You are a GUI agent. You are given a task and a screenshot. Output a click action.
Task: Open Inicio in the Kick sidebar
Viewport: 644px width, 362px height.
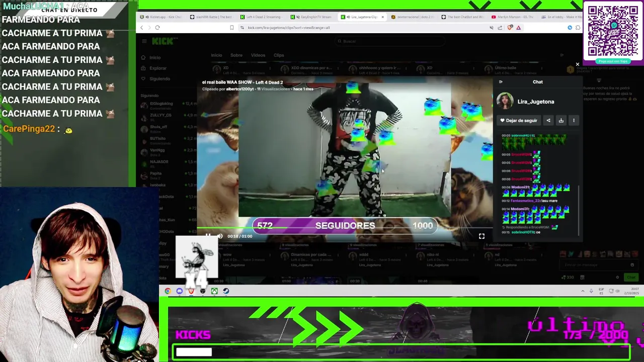pyautogui.click(x=151, y=57)
